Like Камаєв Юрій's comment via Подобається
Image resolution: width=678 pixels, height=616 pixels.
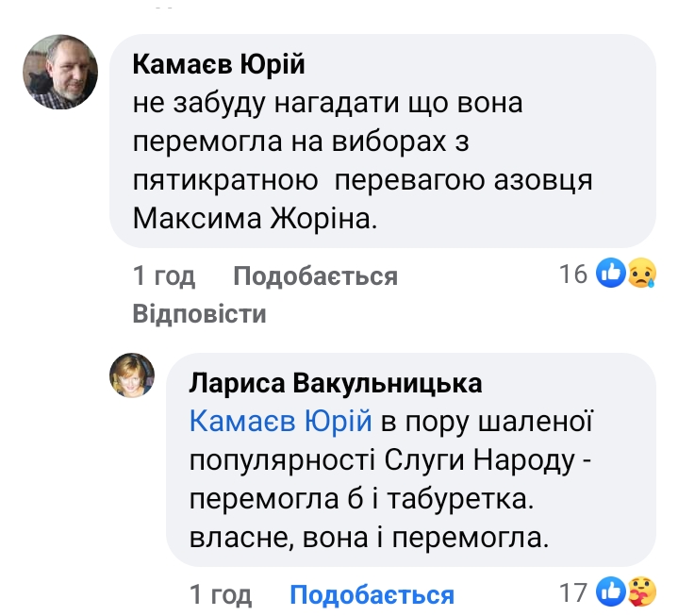pos(315,276)
